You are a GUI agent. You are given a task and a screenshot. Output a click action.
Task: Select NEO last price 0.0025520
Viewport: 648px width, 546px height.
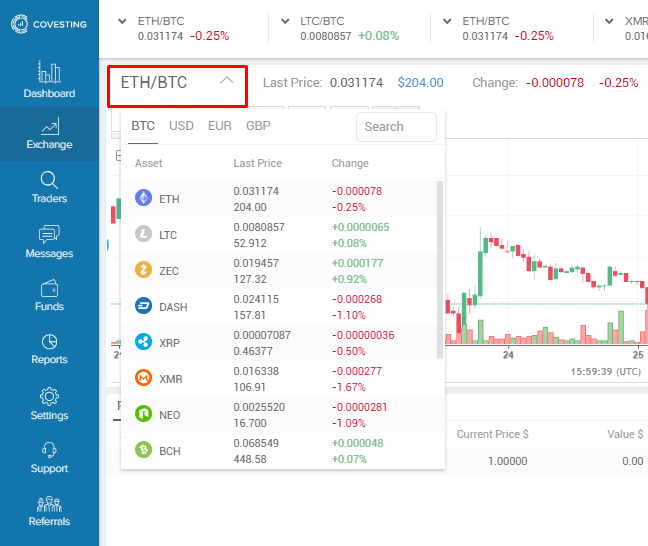click(x=259, y=407)
